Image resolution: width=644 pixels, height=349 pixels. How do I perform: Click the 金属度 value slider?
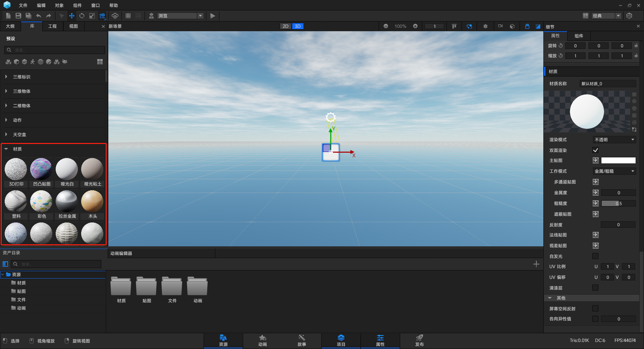click(x=619, y=193)
